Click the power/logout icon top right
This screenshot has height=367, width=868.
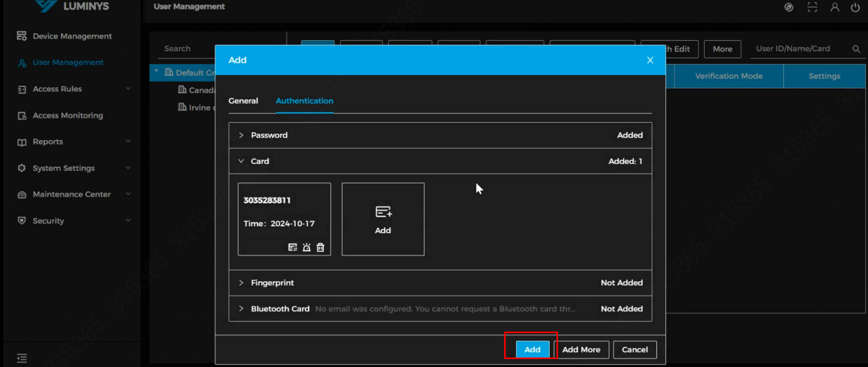click(x=855, y=8)
